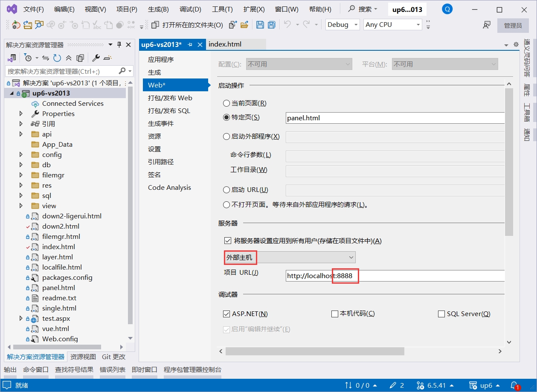
Task: Pin the 解决方案资源管理器 panel
Action: tap(119, 45)
